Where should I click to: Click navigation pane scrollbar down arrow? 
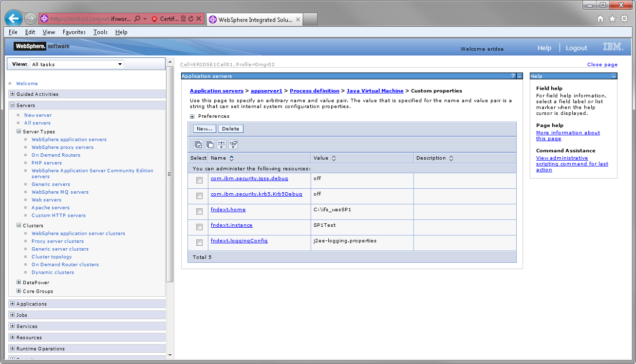(x=169, y=356)
